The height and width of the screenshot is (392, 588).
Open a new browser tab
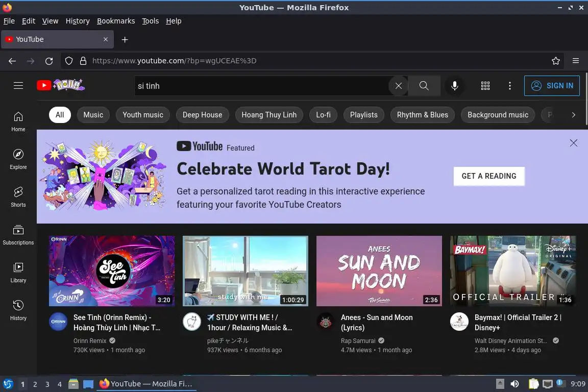[x=125, y=39]
